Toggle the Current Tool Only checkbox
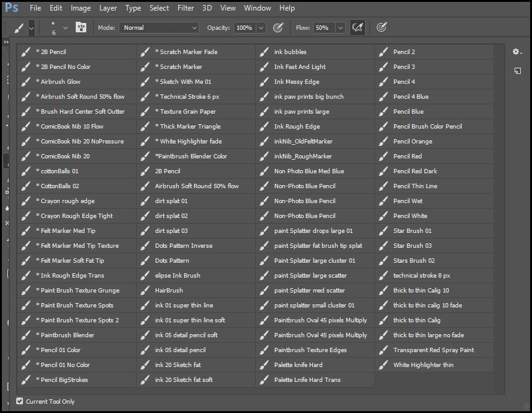 (20, 401)
